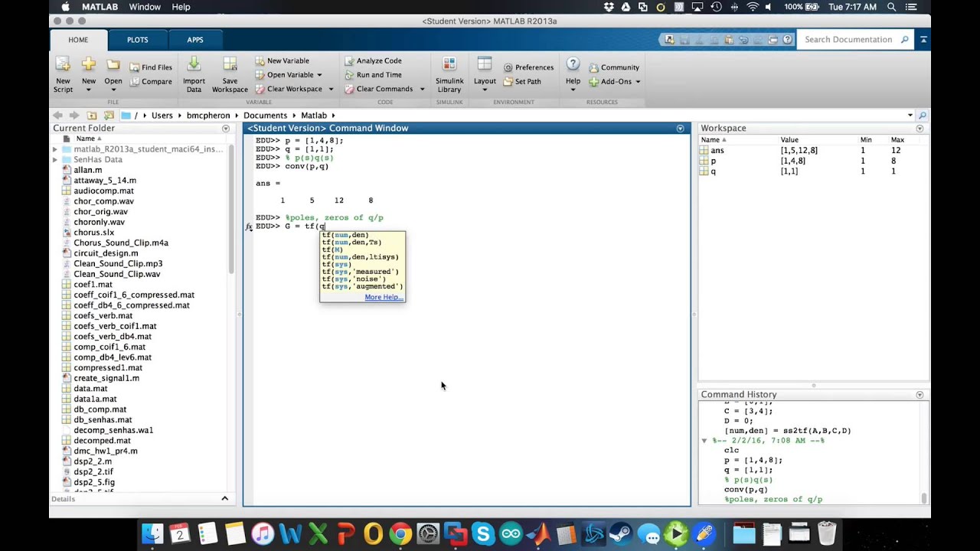Open the Simulink Library
The image size is (980, 551).
(449, 74)
